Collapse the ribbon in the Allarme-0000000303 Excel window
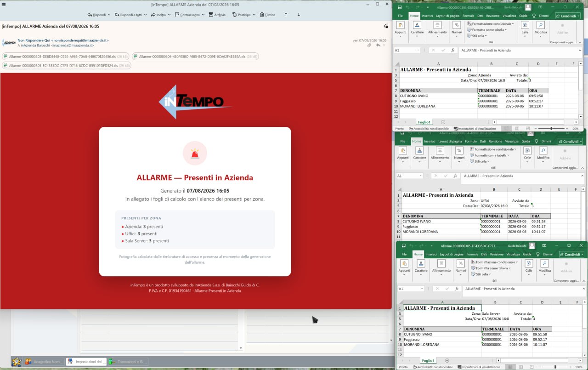This screenshot has width=588, height=370. [x=579, y=41]
